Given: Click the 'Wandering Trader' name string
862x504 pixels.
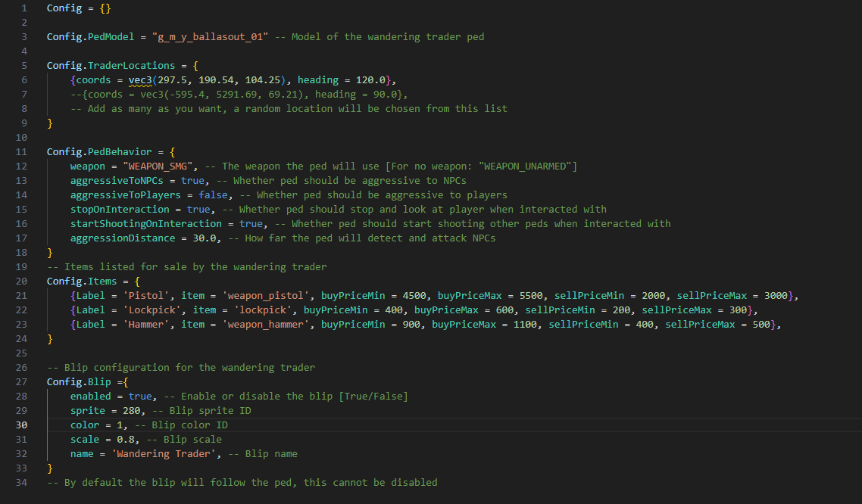Looking at the screenshot, I should coord(164,454).
